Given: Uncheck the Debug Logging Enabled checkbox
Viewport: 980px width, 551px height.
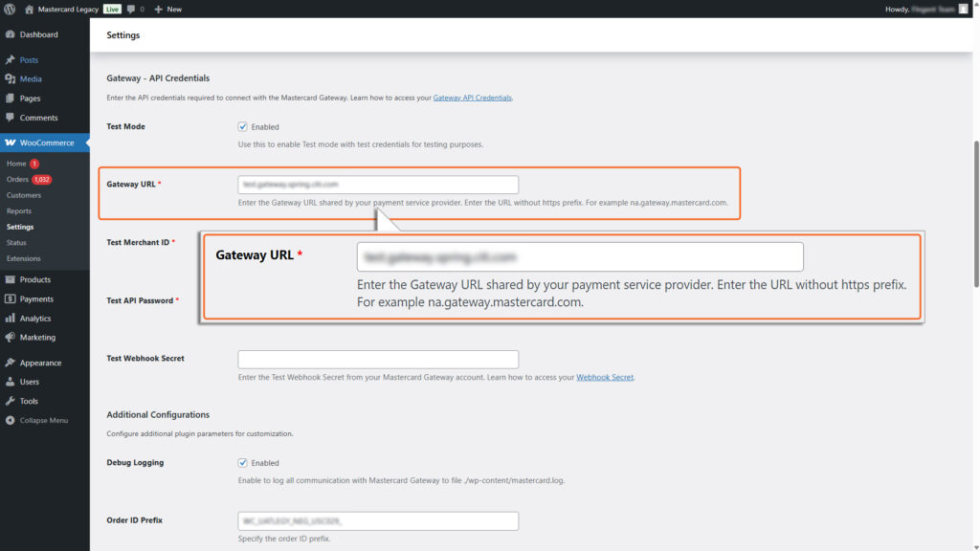Looking at the screenshot, I should [242, 461].
